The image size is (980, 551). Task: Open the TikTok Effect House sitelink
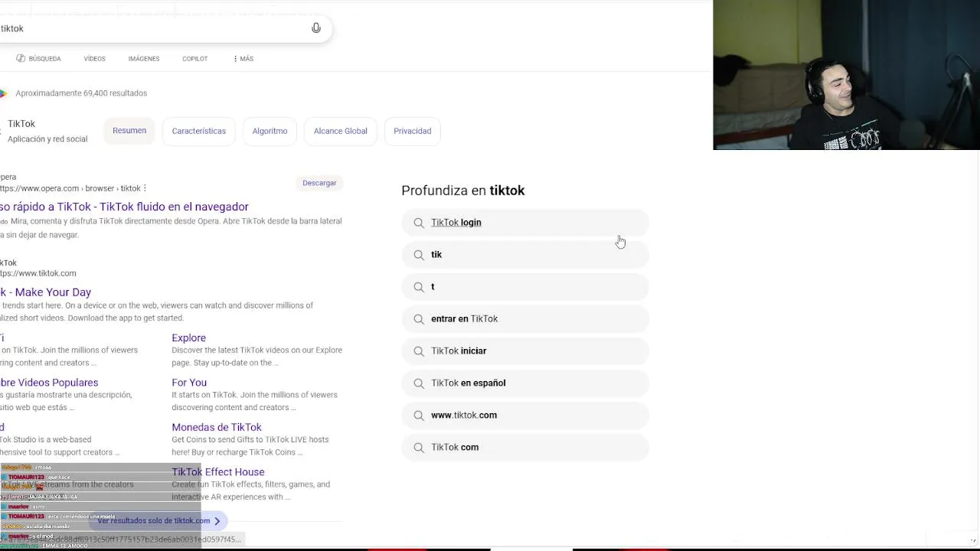tap(218, 472)
